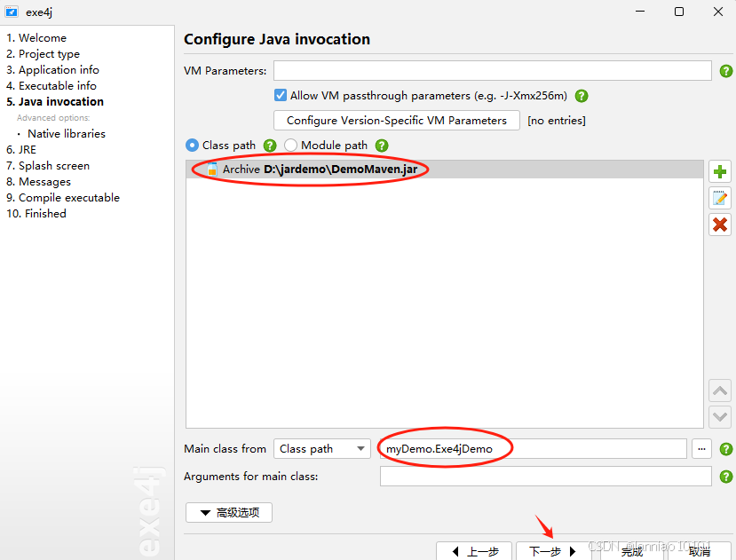Select the Class path radio button
736x560 pixels.
tap(192, 145)
